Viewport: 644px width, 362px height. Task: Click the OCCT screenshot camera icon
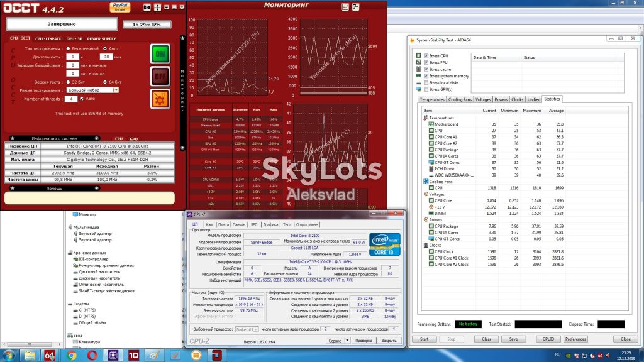click(147, 8)
